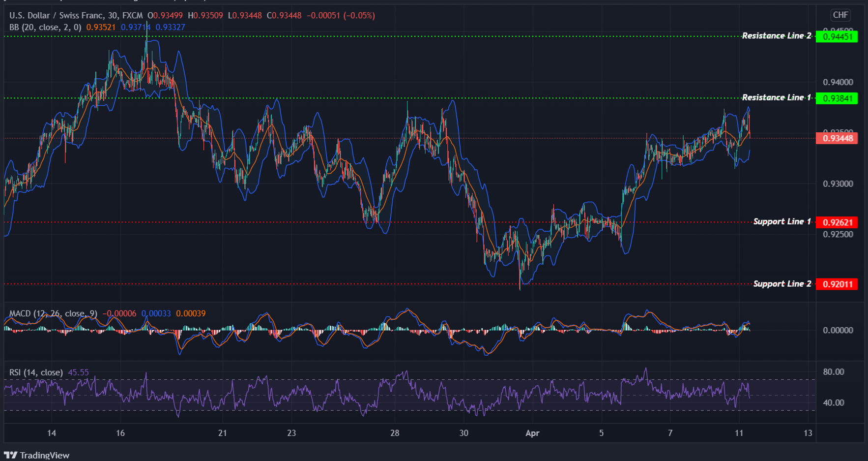Click the TradingView logo at bottom left
Screen dimensions: 868x461
37,455
